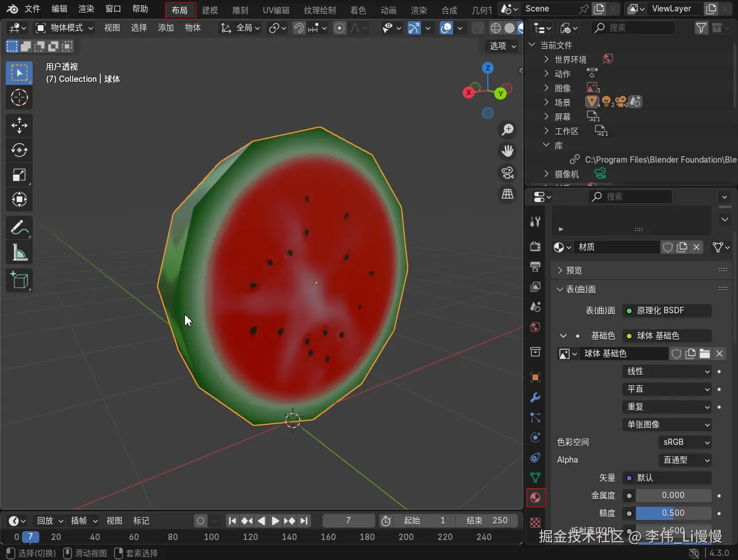This screenshot has height=560, width=738.
Task: Activate the Rotate tool
Action: coord(19,150)
